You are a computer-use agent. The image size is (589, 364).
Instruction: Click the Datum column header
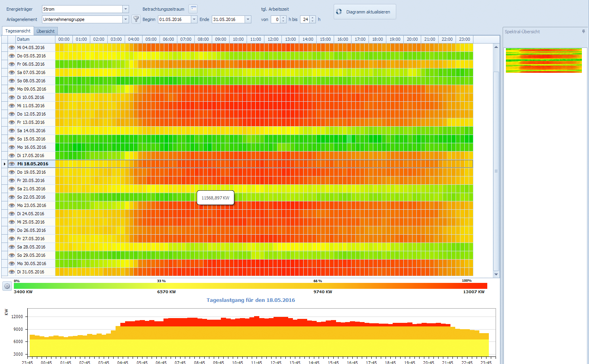coord(35,39)
